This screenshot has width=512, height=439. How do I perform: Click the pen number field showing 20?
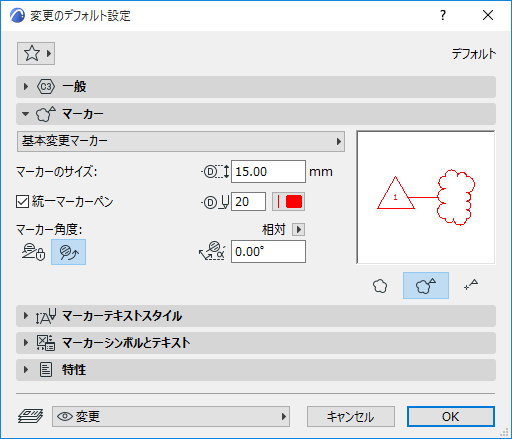(x=248, y=202)
